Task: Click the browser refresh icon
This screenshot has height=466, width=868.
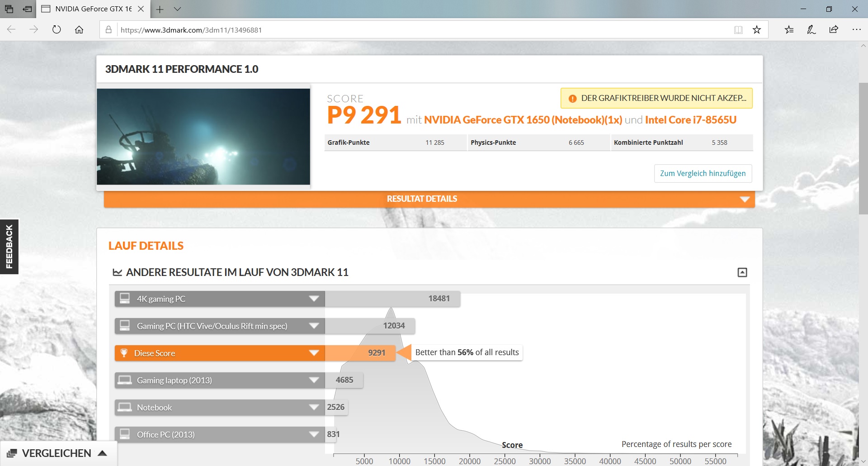Action: click(x=57, y=30)
